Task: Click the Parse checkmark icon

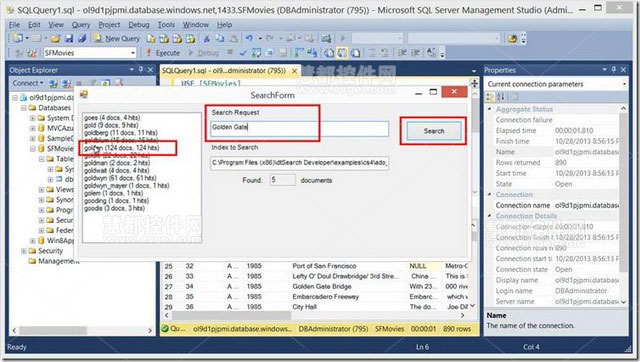Action: point(243,53)
